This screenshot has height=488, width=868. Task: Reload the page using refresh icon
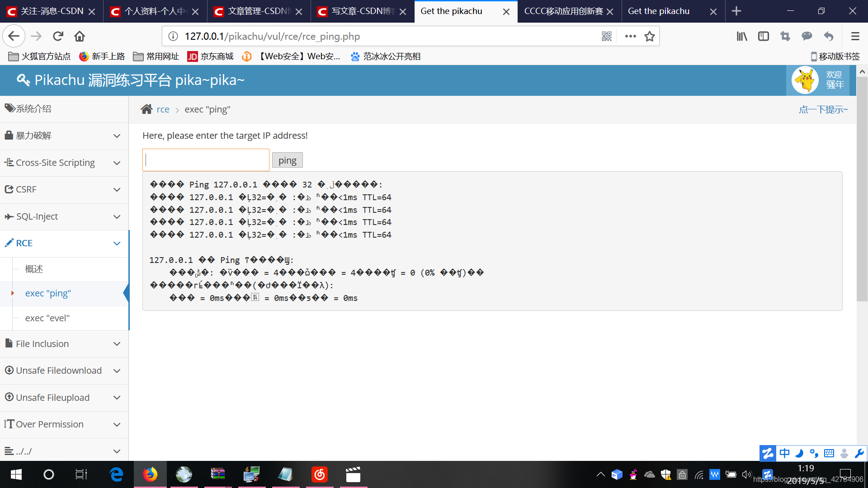point(58,36)
